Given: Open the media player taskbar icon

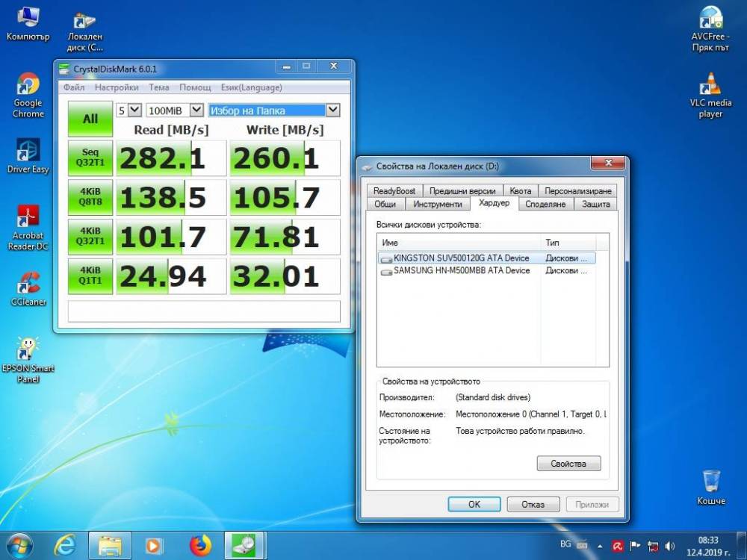Looking at the screenshot, I should click(153, 546).
